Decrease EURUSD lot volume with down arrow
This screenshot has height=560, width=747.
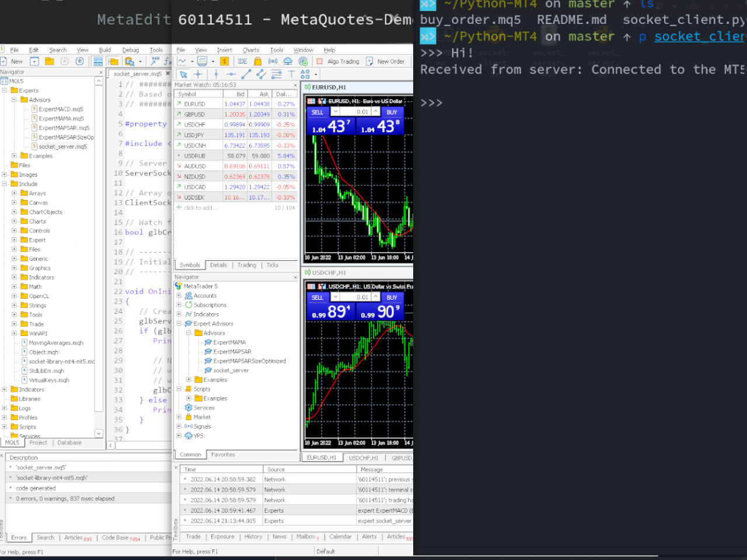pos(335,111)
